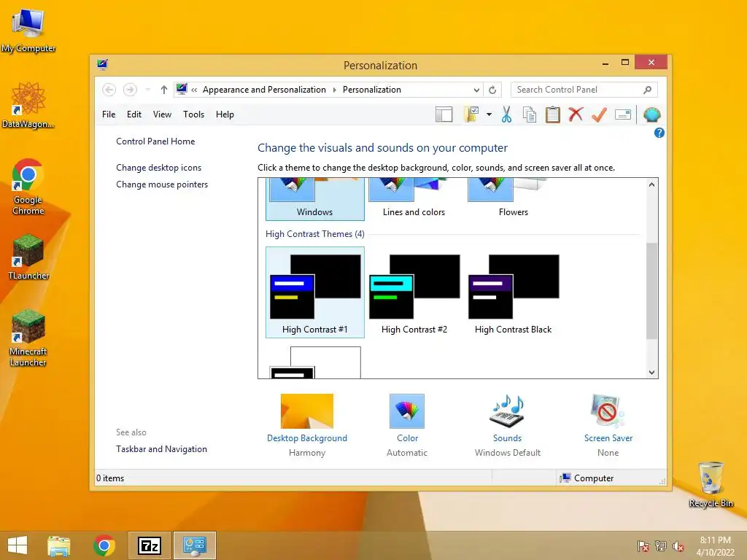Open File Explorer from the taskbar
The width and height of the screenshot is (747, 560).
tap(59, 545)
